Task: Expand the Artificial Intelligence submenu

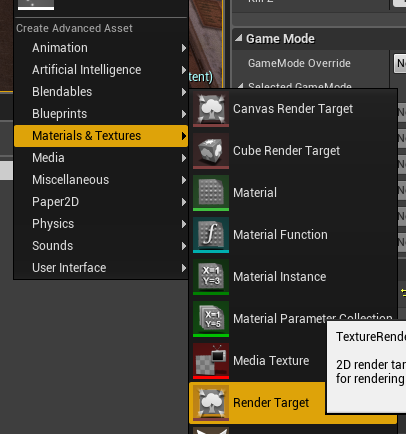Action: tap(101, 70)
